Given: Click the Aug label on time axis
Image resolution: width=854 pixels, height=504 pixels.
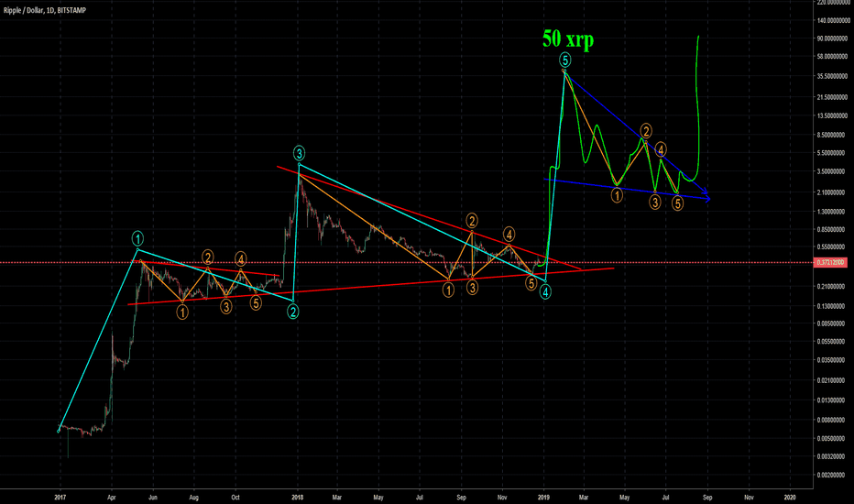Looking at the screenshot, I should coord(194,497).
